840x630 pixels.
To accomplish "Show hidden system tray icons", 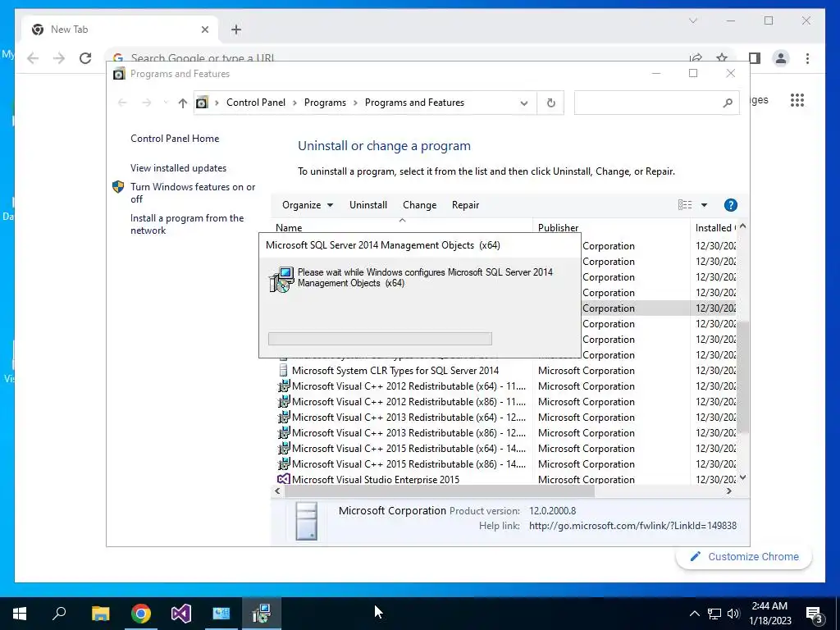I will [694, 614].
